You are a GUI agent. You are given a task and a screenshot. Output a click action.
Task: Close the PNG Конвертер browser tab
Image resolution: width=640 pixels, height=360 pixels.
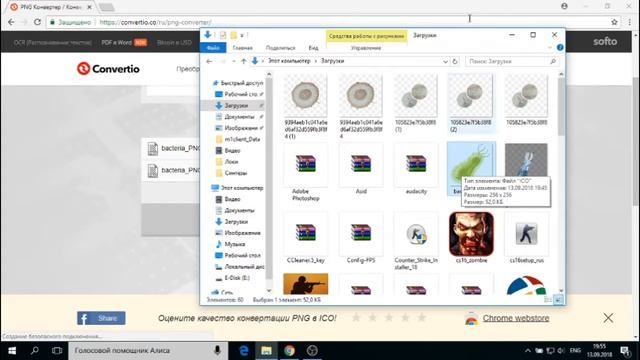(89, 7)
